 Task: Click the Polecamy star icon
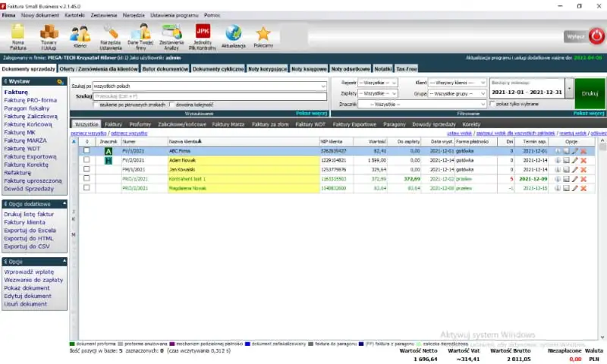tap(263, 36)
